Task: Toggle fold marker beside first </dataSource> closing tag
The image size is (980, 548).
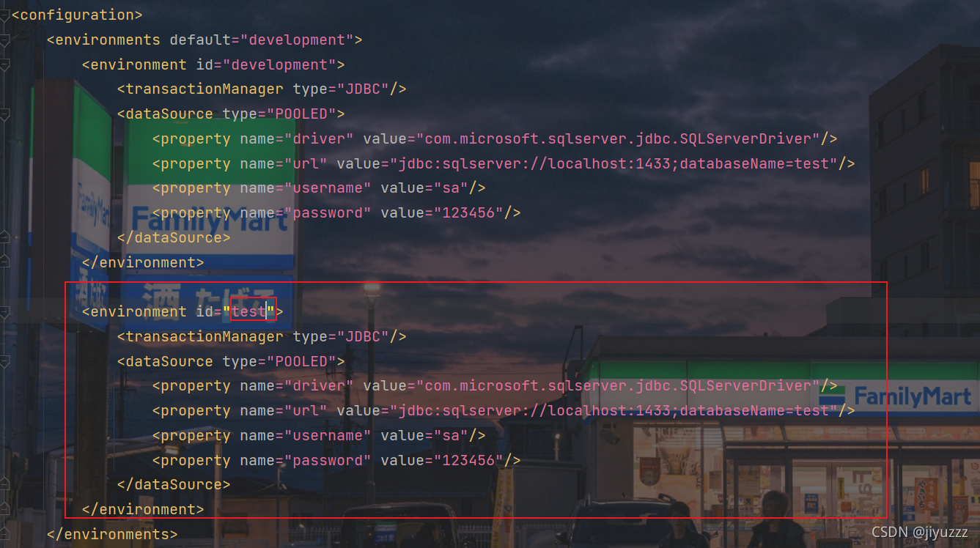Action: pos(4,237)
